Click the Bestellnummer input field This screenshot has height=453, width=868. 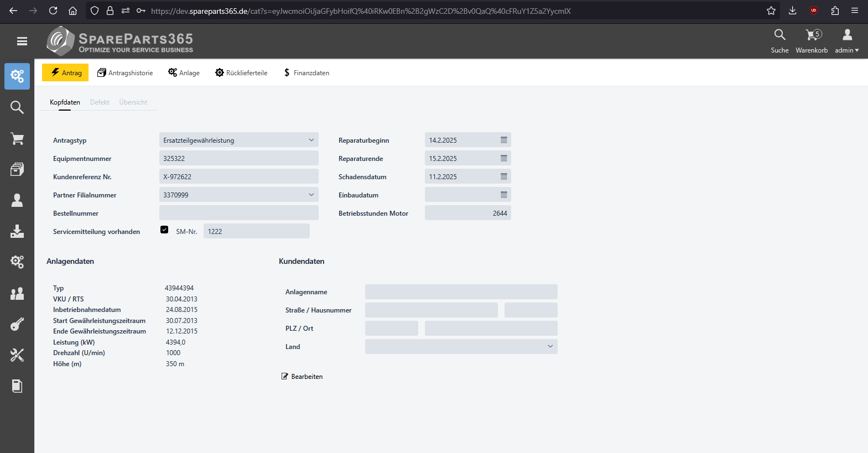tap(238, 214)
